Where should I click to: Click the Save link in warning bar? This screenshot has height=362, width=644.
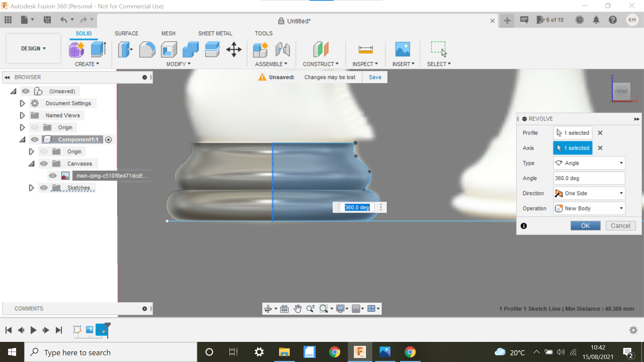pyautogui.click(x=375, y=77)
